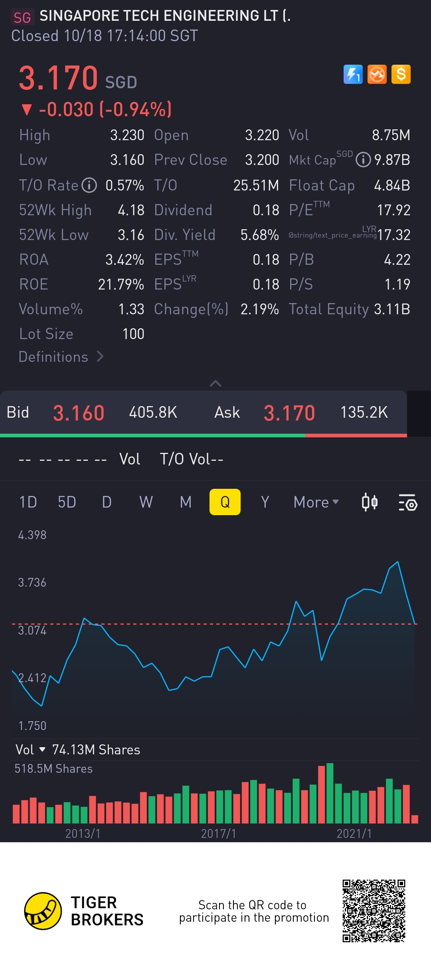431x980 pixels.
Task: Switch to the Y yearly chart tab
Action: click(x=265, y=502)
